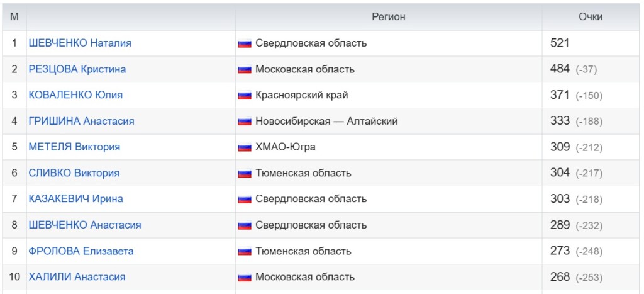Click the М place column header

tap(14, 17)
